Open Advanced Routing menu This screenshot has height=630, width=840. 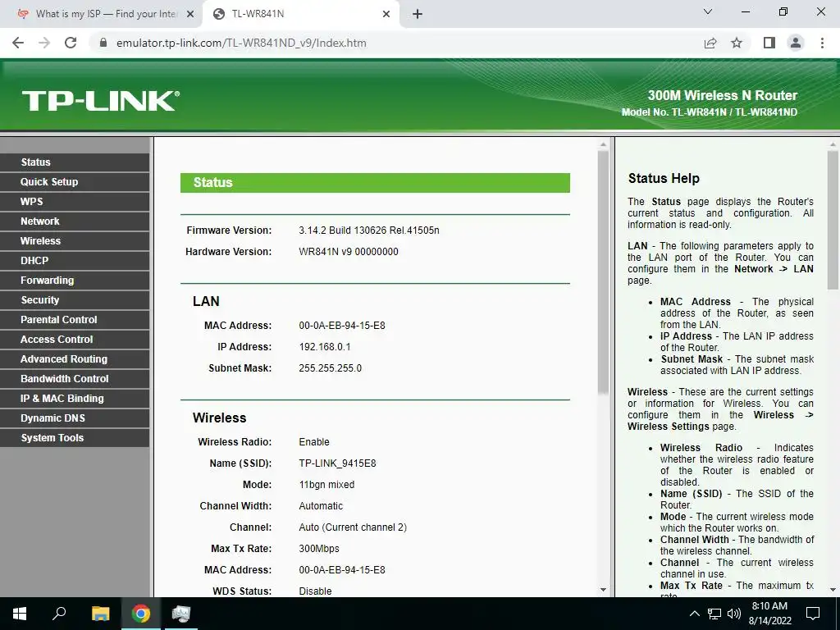point(75,359)
